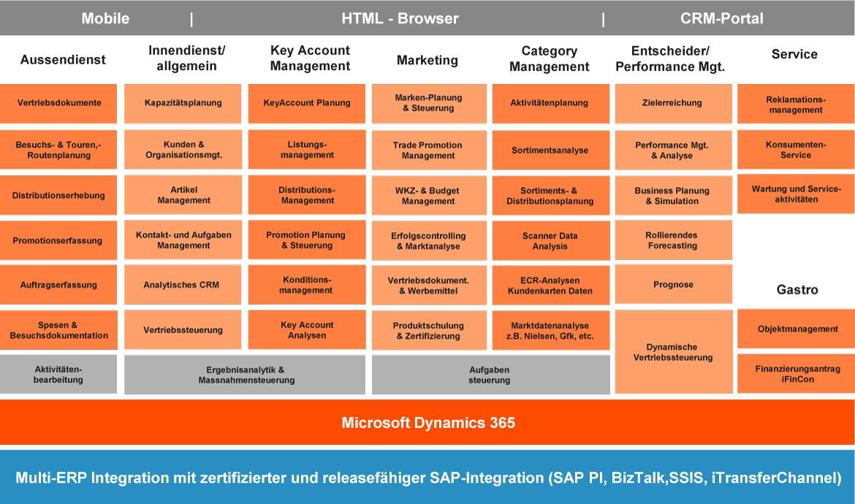This screenshot has width=855, height=504.
Task: Select the ECR-Analysen Kundenkarten Daten tile
Action: pos(551,286)
